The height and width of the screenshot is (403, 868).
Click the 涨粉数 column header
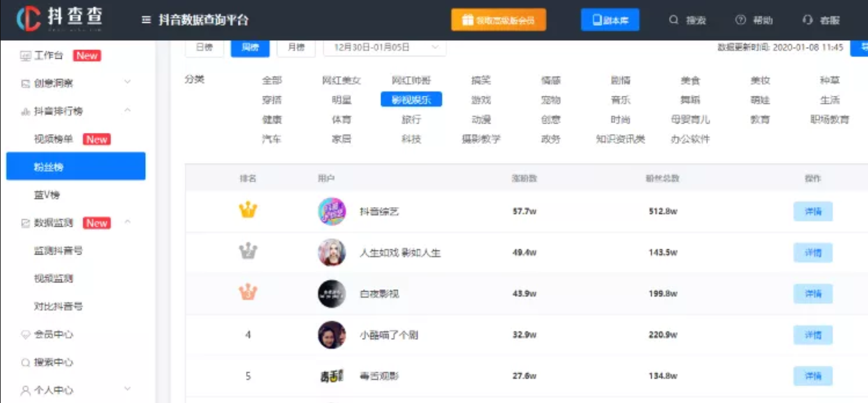[x=525, y=178]
